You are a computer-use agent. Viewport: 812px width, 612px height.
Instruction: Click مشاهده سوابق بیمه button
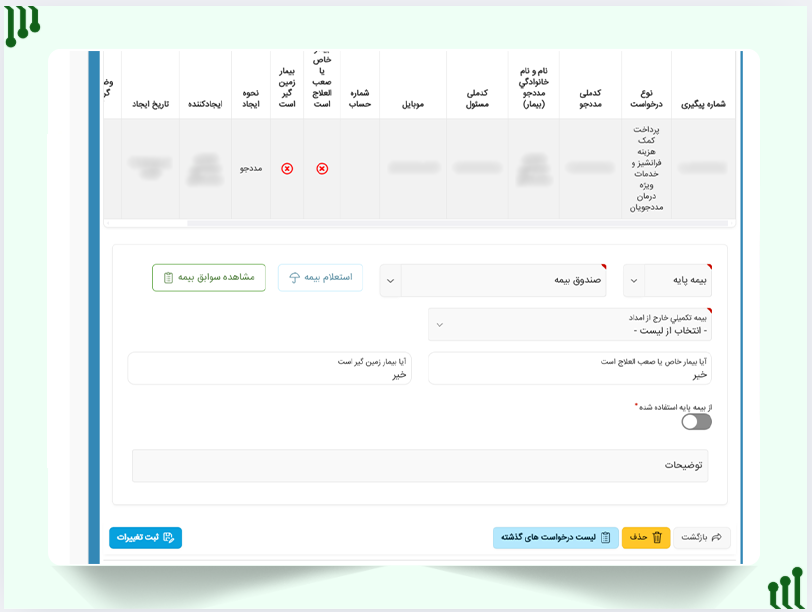tap(209, 278)
